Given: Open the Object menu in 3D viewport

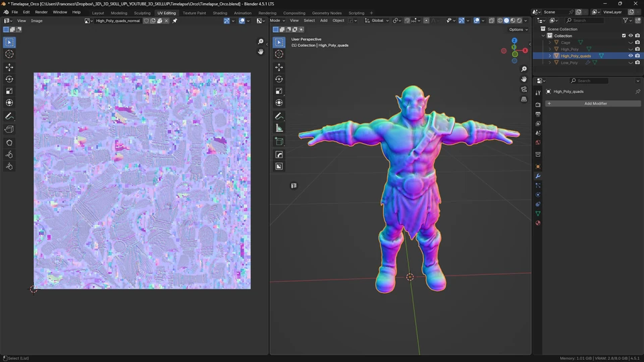Looking at the screenshot, I should point(338,21).
